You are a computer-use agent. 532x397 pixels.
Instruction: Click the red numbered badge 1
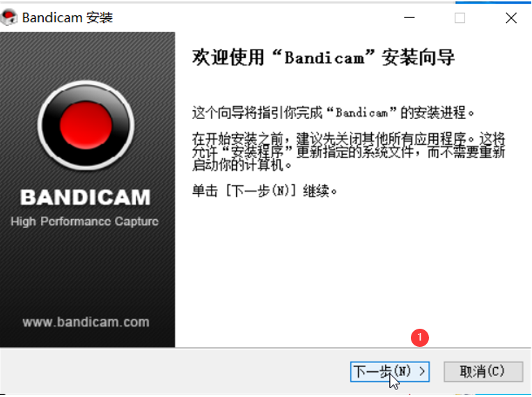pyautogui.click(x=420, y=338)
